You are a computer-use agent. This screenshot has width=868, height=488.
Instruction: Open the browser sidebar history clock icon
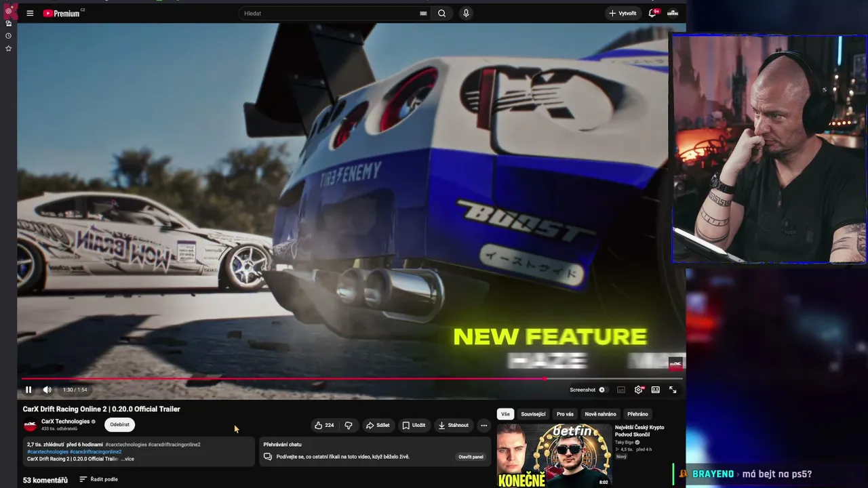8,36
